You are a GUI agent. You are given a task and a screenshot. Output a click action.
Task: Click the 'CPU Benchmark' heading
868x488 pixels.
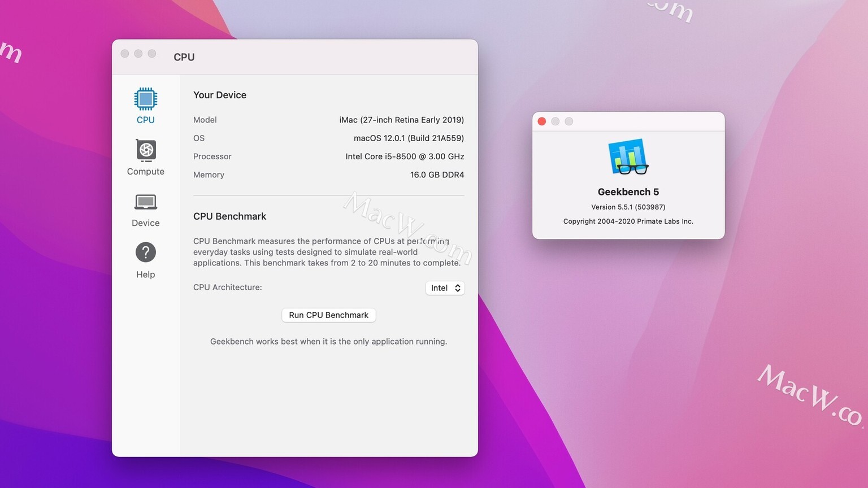(229, 216)
